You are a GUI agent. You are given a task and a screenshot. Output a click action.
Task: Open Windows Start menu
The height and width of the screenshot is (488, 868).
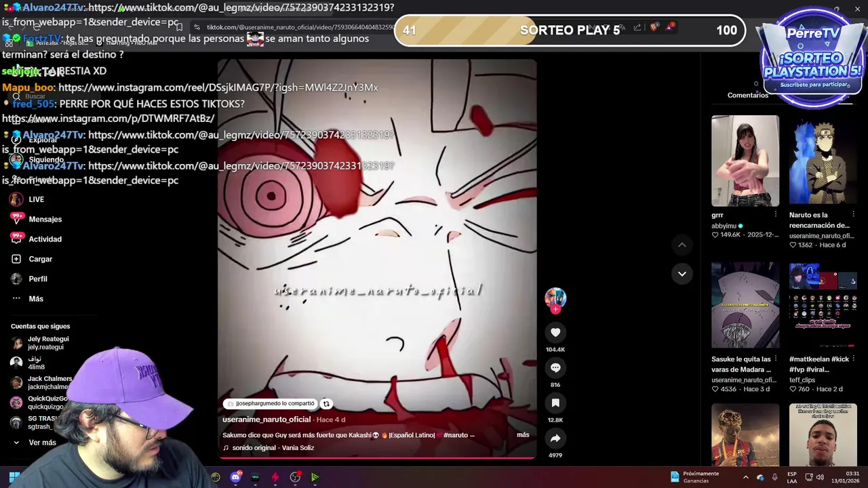point(14,477)
